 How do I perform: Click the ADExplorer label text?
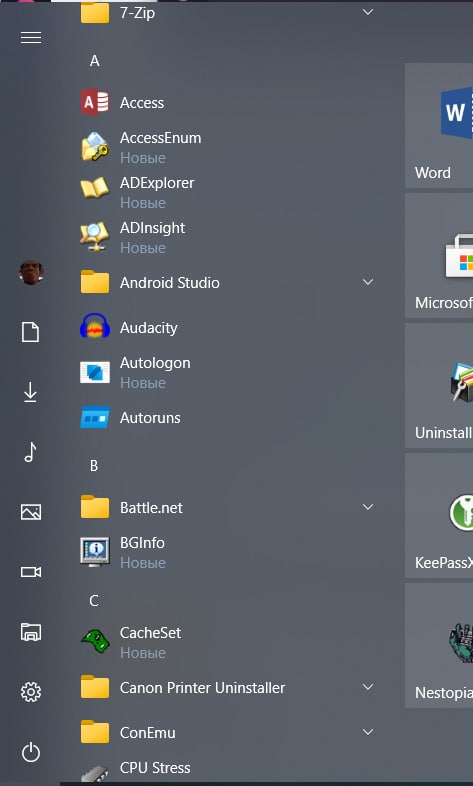click(157, 183)
